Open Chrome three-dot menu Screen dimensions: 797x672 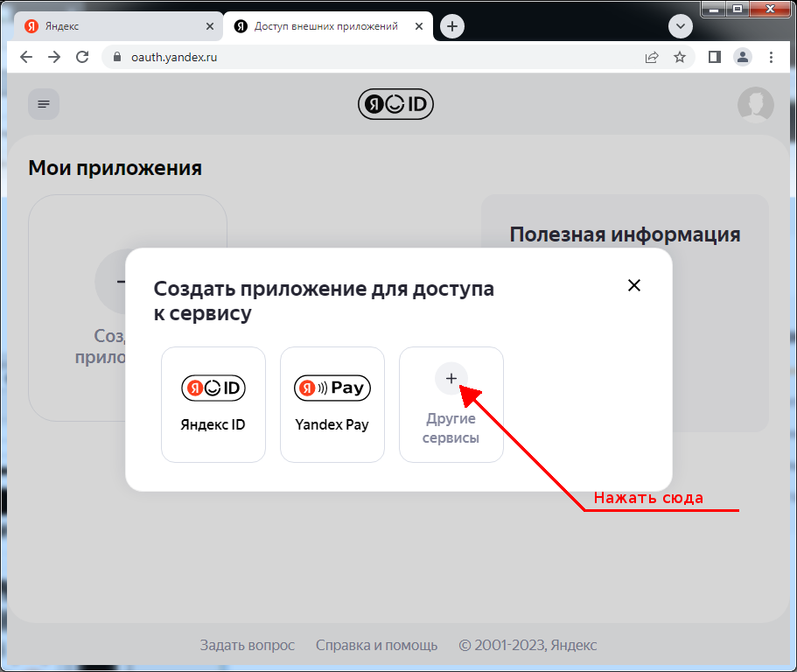tap(771, 57)
